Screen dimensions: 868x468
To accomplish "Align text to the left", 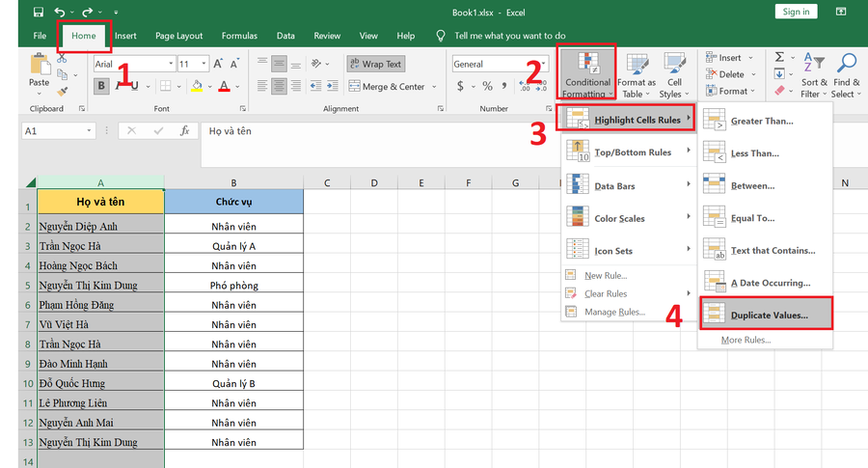I will (x=262, y=86).
